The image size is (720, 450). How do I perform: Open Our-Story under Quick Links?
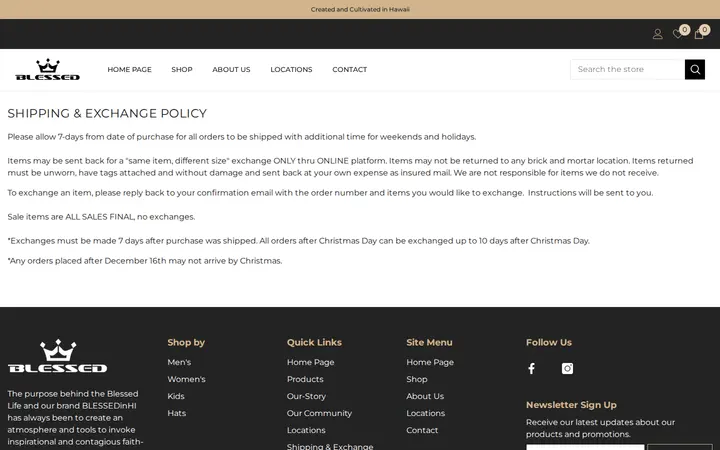(x=306, y=396)
